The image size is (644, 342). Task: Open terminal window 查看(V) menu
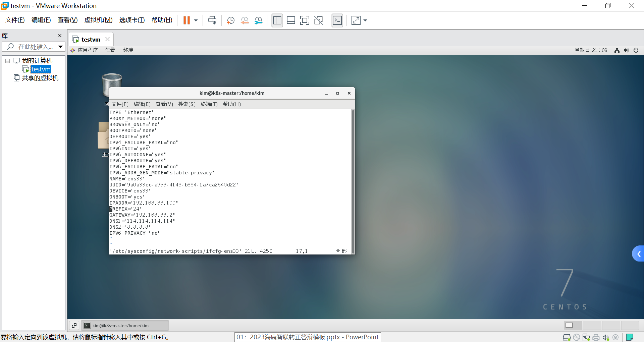(164, 104)
